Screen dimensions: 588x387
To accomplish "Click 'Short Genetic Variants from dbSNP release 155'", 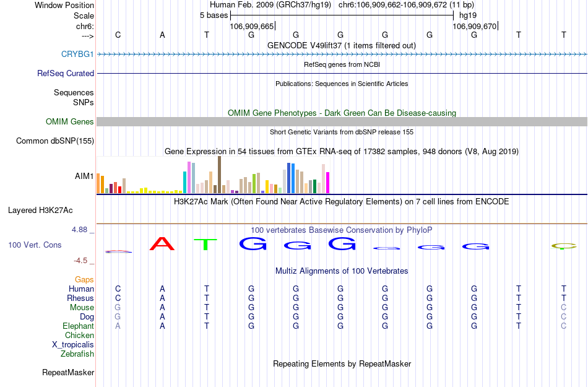I will coord(342,132).
